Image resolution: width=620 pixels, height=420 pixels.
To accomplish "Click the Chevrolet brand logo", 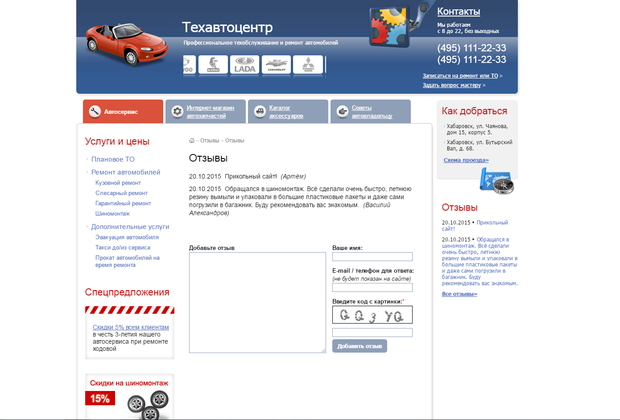I will (x=276, y=65).
